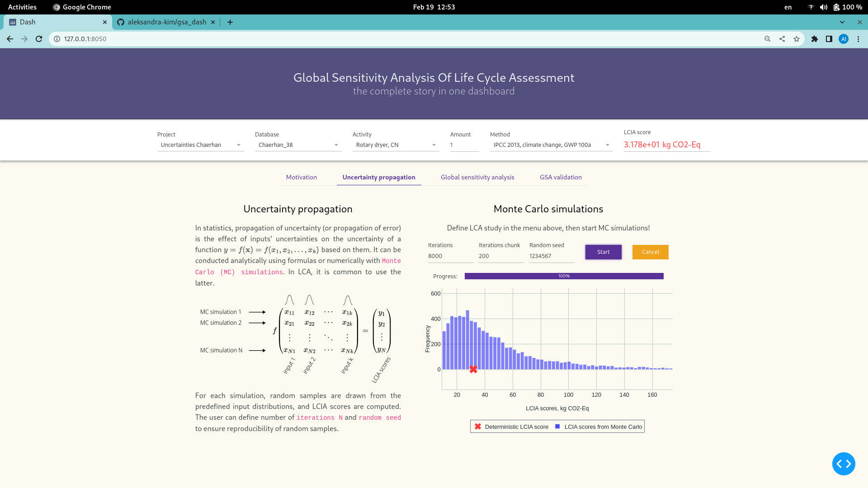Open the blue Dash debug menu button

[844, 464]
